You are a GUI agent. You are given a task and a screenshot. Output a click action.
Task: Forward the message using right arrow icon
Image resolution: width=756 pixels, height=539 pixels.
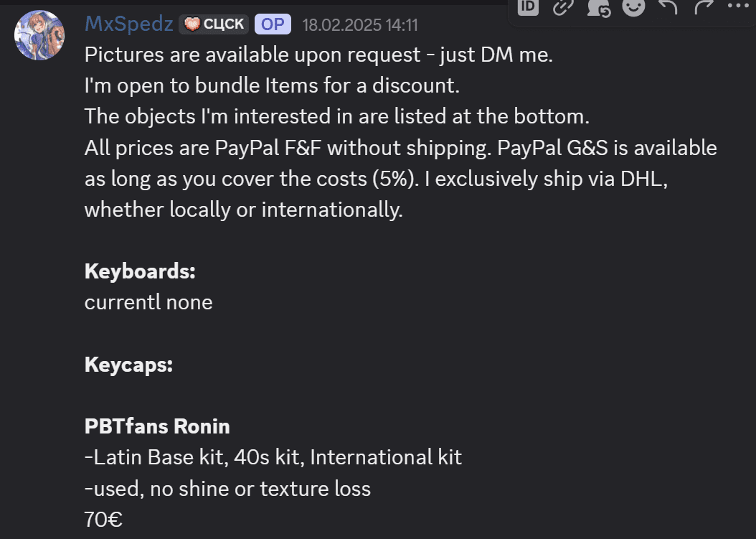[702, 6]
